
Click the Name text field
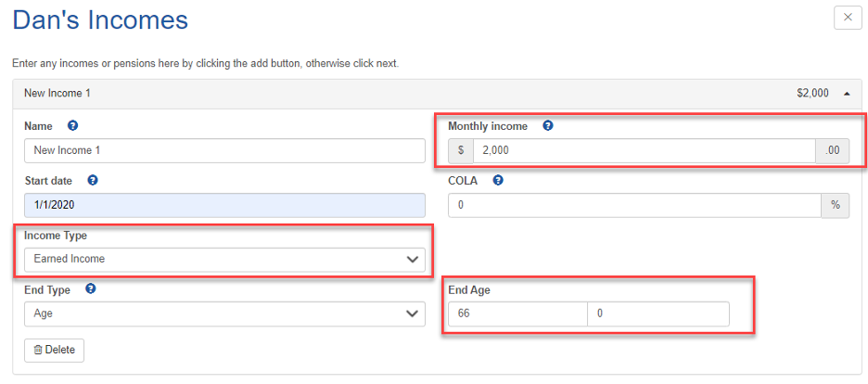click(x=224, y=150)
